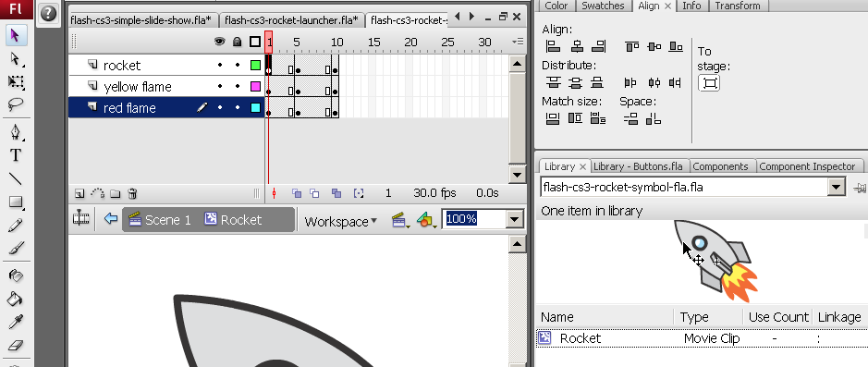868x367 pixels.
Task: Pick the Eyedropper tool
Action: [x=16, y=322]
